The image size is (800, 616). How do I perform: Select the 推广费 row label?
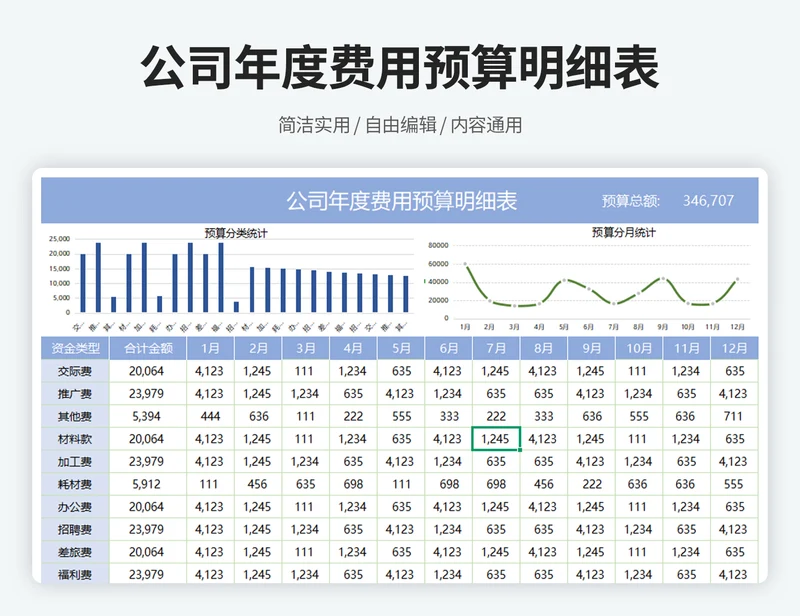75,394
